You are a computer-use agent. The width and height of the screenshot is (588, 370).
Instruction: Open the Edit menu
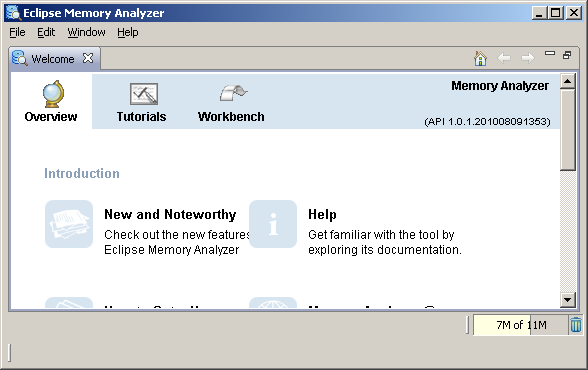click(x=46, y=33)
